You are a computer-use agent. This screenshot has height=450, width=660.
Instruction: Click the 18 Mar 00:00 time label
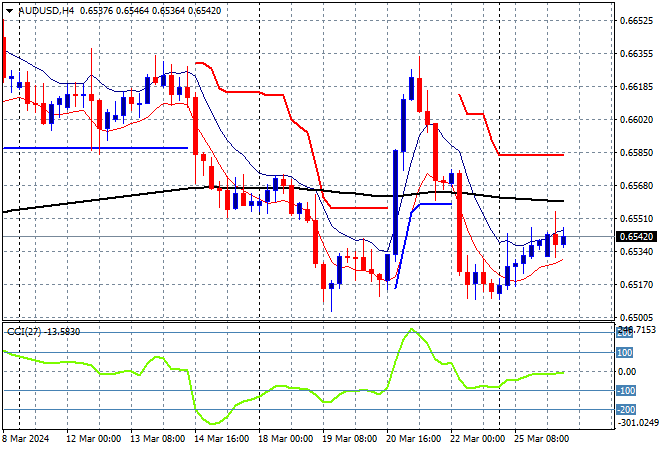(x=285, y=438)
